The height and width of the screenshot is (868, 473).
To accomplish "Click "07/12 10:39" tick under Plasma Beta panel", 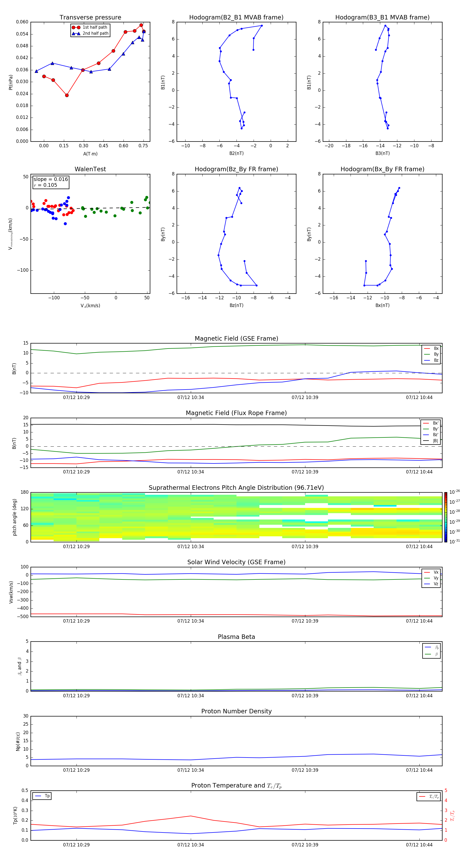I will click(x=305, y=696).
